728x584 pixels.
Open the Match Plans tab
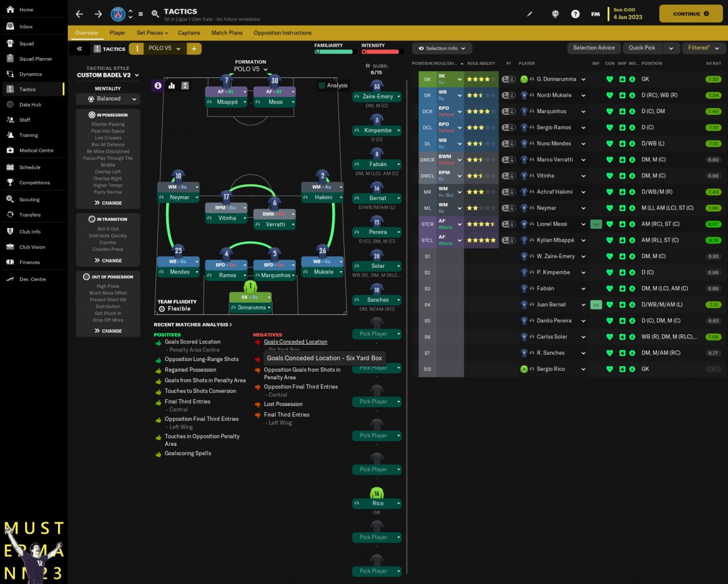click(x=227, y=33)
